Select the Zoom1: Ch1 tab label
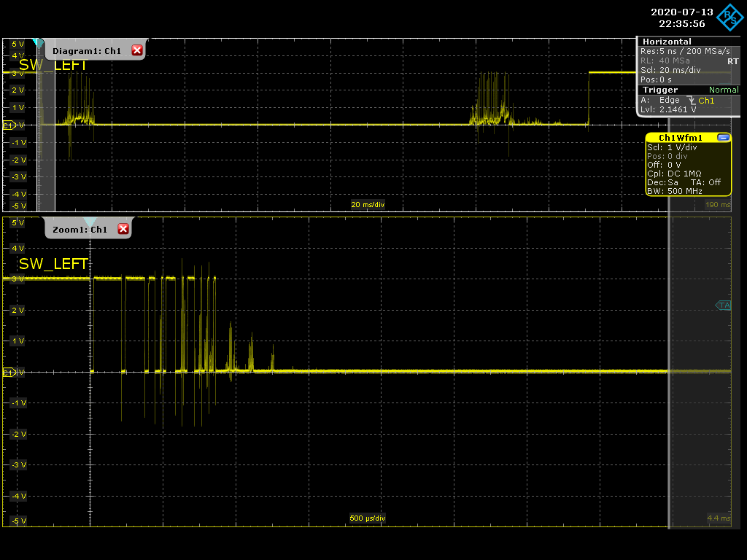The width and height of the screenshot is (747, 560). click(x=80, y=230)
